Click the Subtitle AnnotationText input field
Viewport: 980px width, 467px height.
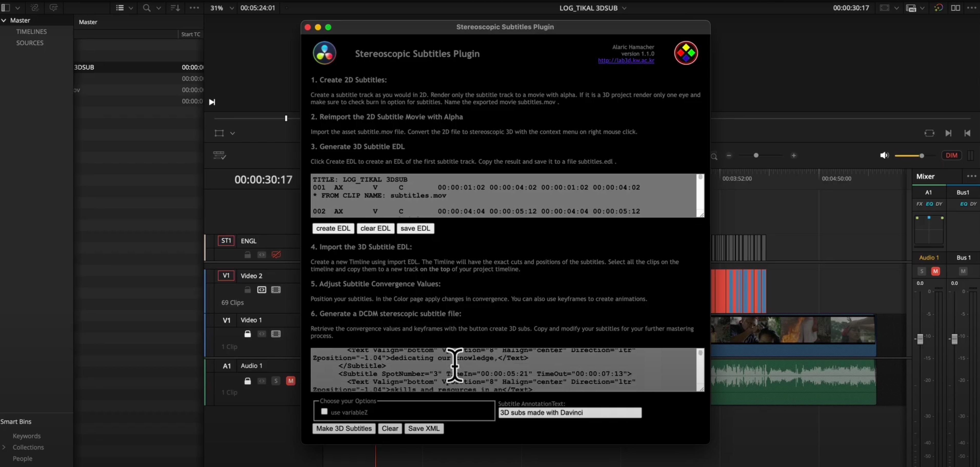570,413
